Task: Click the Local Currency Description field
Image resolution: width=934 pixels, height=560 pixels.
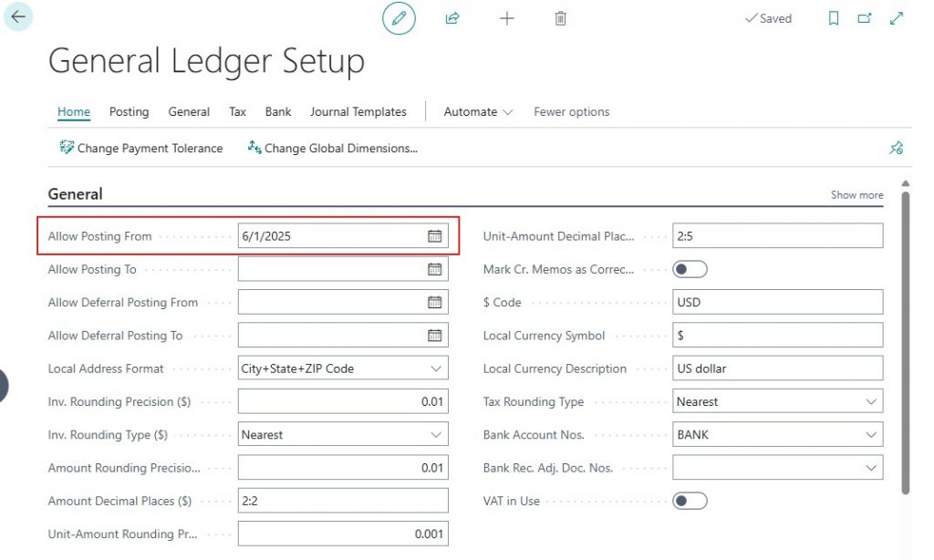Action: (777, 368)
